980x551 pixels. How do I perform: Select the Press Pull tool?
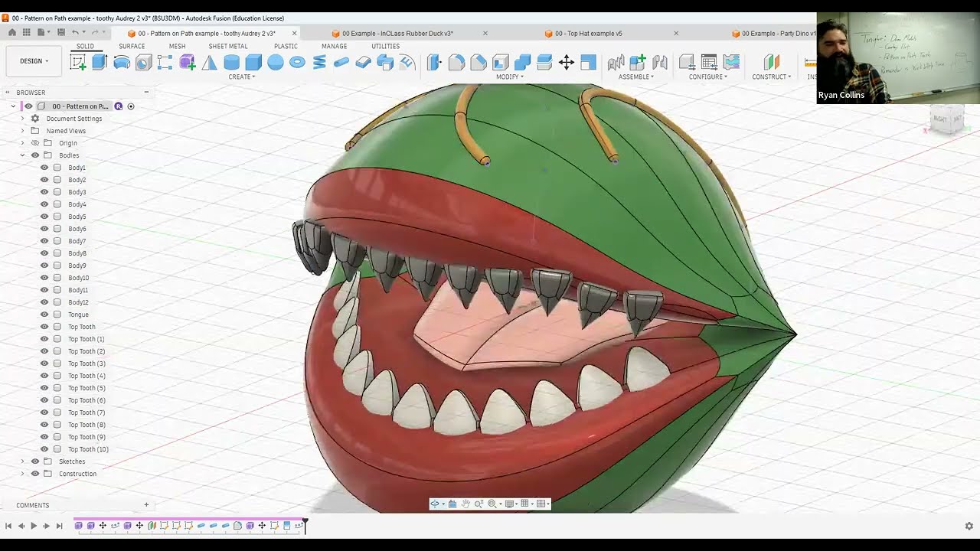[x=434, y=63]
